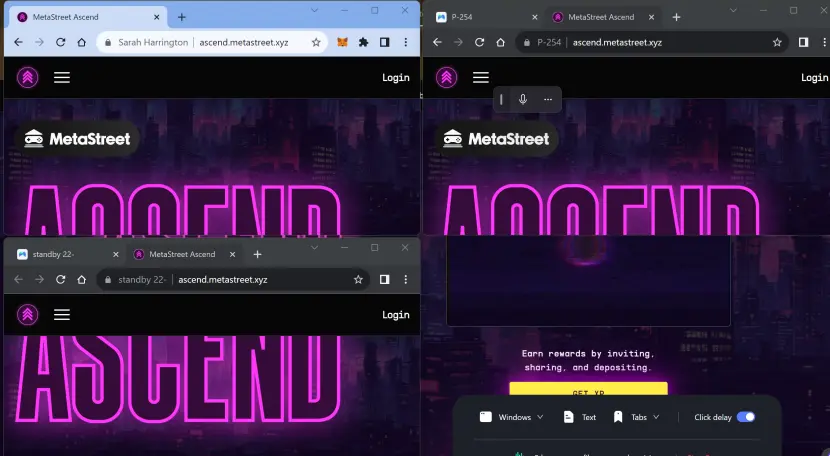830x456 pixels.
Task: Bookmark page star in P-254 window
Action: (x=777, y=42)
